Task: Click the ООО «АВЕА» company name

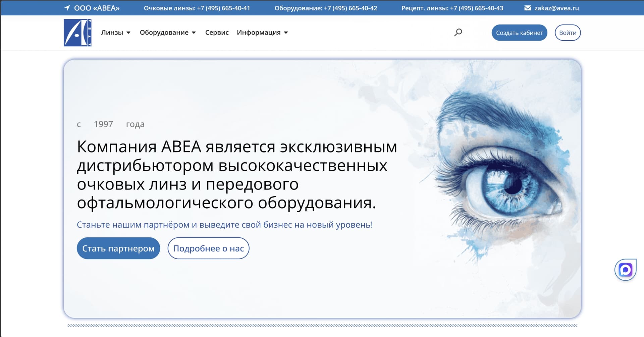Action: tap(97, 8)
